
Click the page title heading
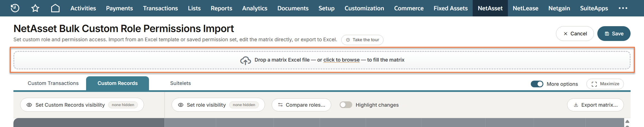[124, 29]
